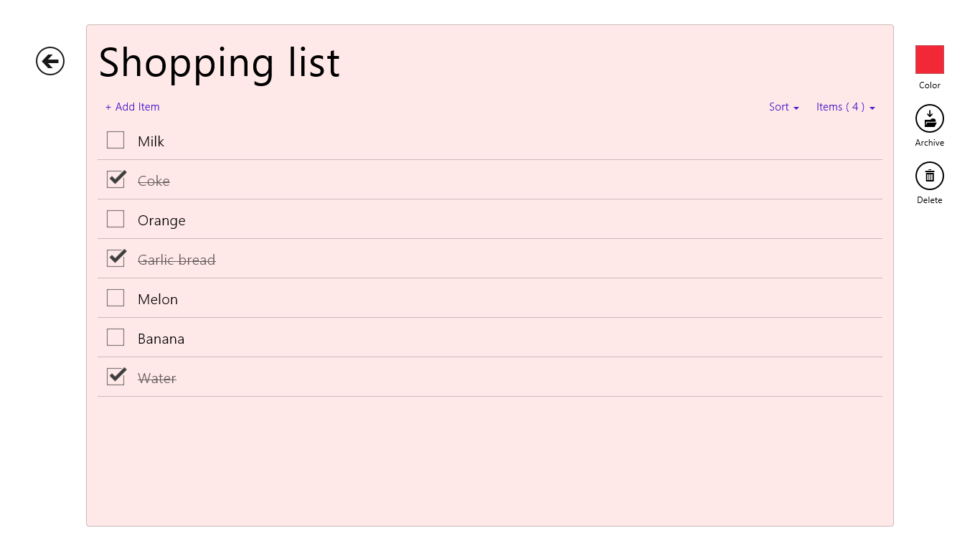This screenshot has width=980, height=551.
Task: Uncheck the Garlic bread checkbox
Action: tap(116, 258)
